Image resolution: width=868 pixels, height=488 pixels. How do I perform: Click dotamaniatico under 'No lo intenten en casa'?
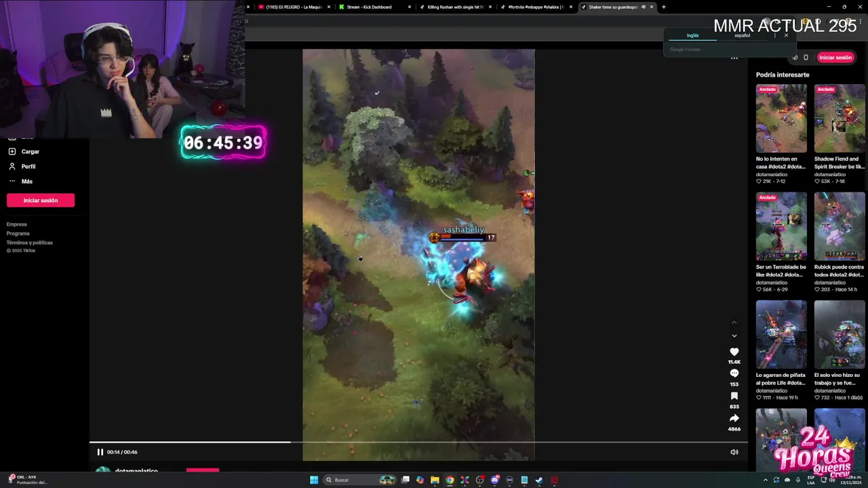(772, 174)
